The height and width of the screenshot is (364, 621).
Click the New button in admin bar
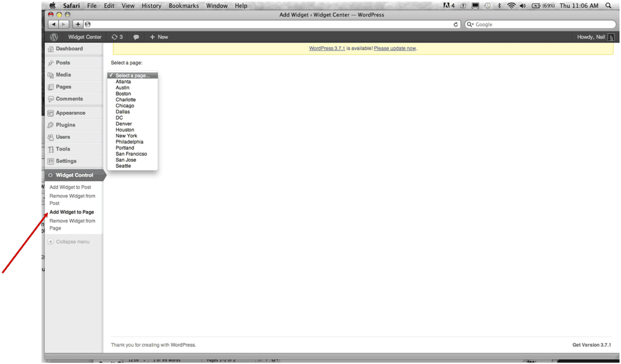[159, 37]
